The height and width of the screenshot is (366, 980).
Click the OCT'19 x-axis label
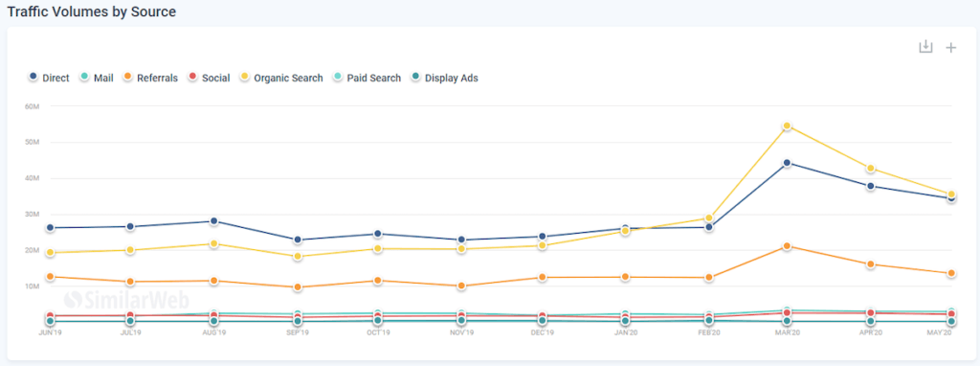(x=377, y=332)
